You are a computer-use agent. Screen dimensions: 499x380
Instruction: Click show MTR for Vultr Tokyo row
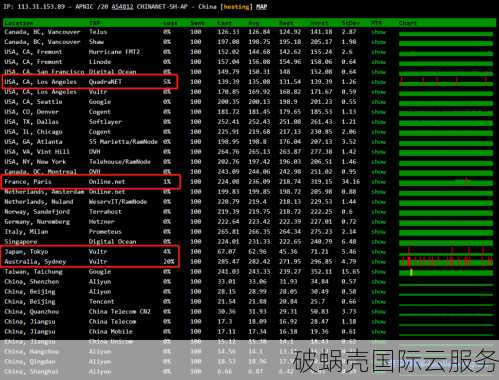tap(378, 252)
